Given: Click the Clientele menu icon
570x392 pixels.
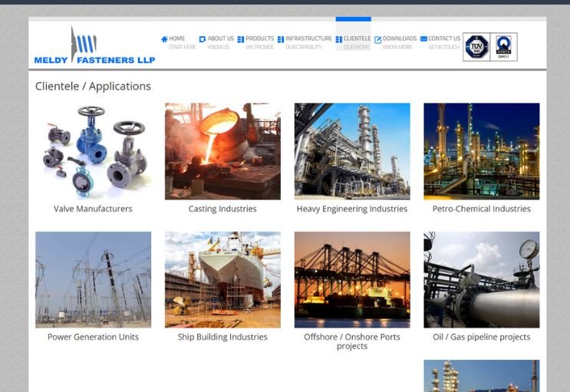Looking at the screenshot, I should click(339, 39).
